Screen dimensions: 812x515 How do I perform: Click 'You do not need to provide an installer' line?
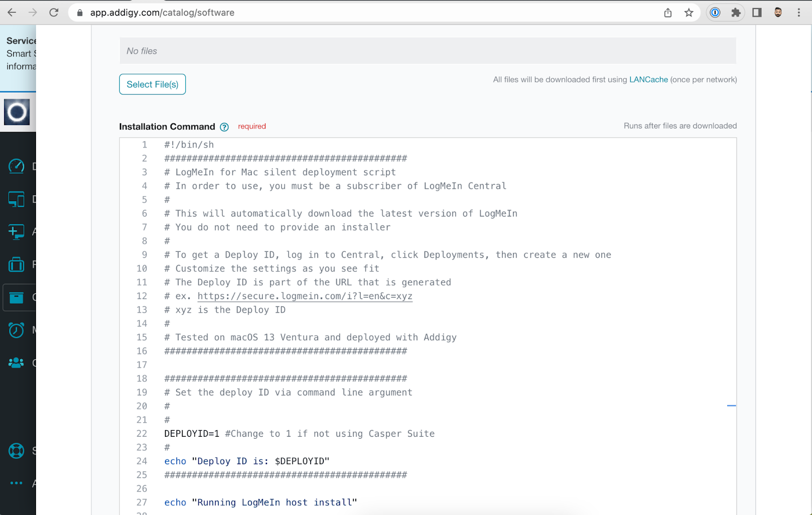pyautogui.click(x=277, y=228)
